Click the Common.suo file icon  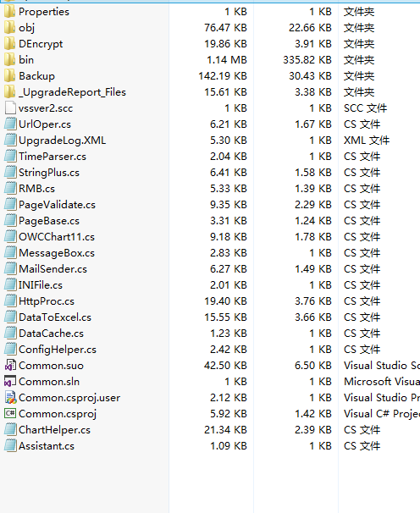click(x=10, y=366)
